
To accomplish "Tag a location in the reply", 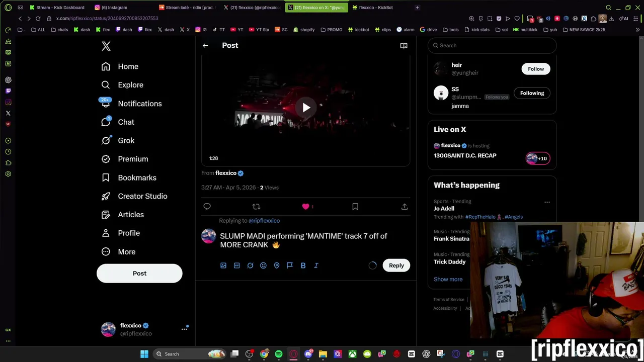I will click(277, 265).
